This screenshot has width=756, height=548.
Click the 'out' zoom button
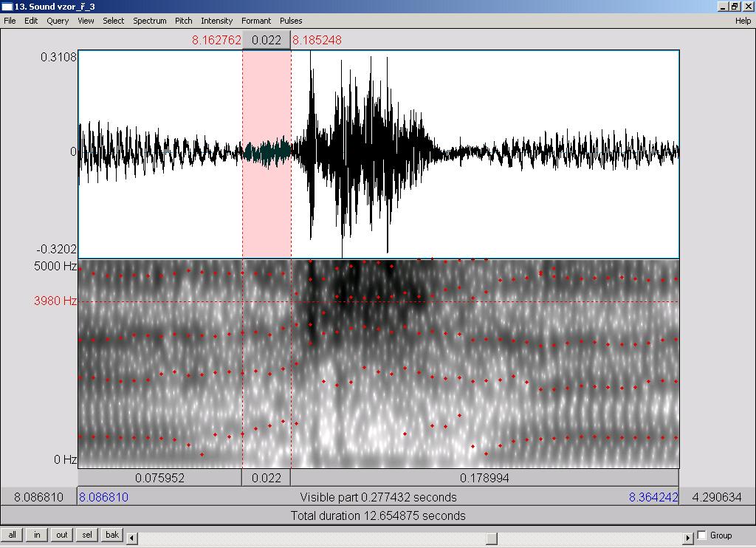tap(62, 535)
